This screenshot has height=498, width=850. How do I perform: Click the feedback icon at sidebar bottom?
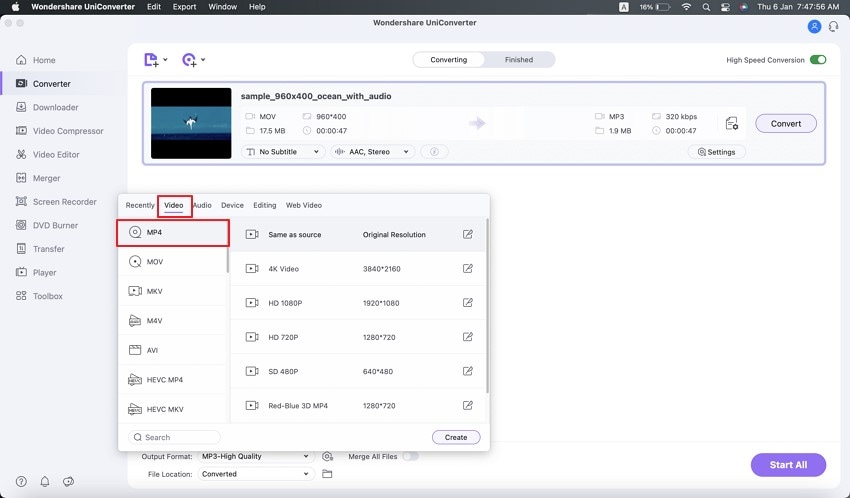point(68,481)
